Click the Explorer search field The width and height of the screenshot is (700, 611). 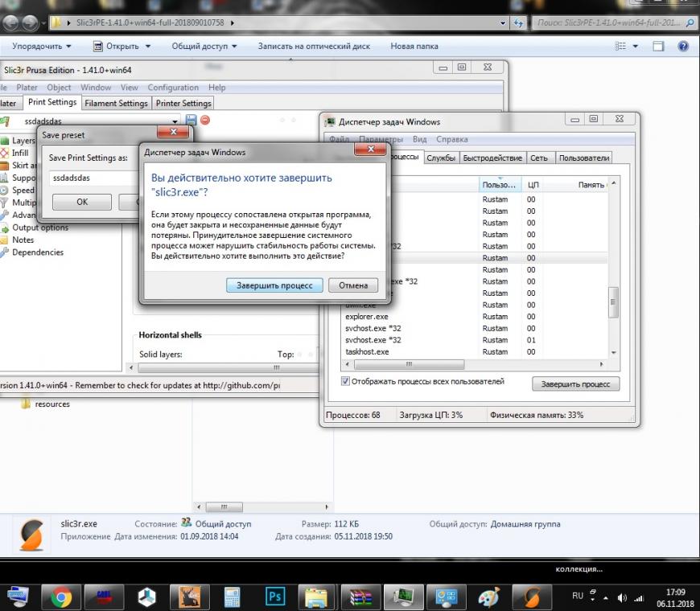614,23
